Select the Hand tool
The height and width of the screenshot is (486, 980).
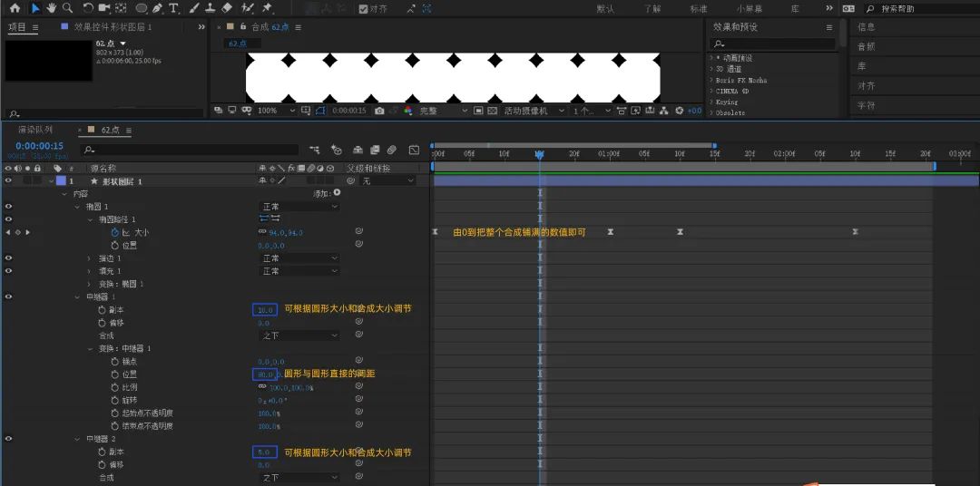click(52, 8)
